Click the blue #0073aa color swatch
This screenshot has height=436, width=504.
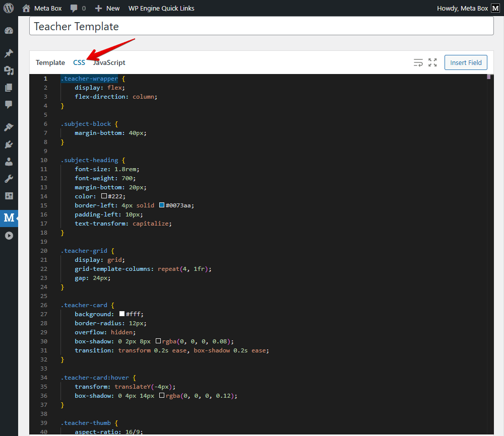pos(161,205)
